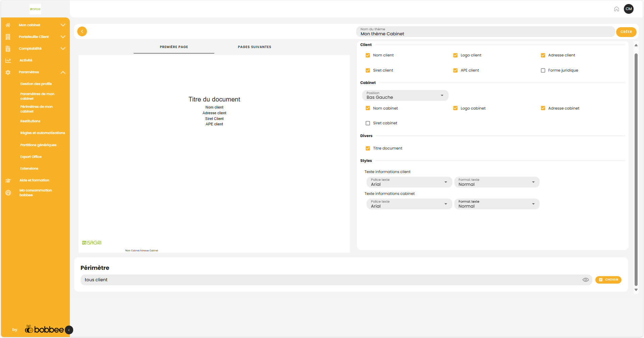
Task: Go to the home icon in the top bar
Action: (616, 9)
